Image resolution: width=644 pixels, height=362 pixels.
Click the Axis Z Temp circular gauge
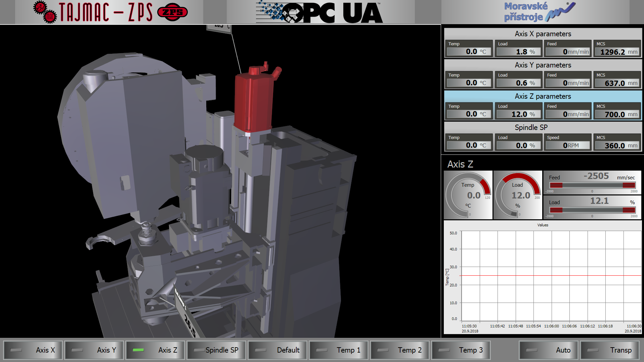pos(468,195)
